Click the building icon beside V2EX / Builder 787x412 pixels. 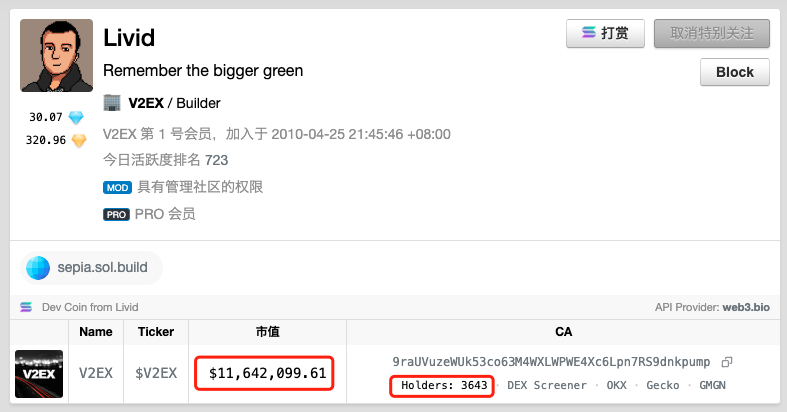(x=113, y=103)
